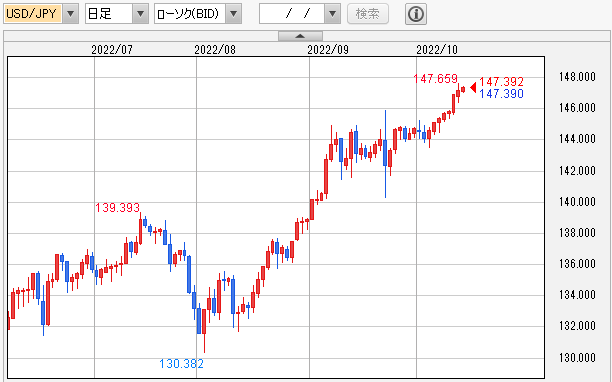Click the 138.000 price axis label
This screenshot has width=612, height=382.
click(x=577, y=233)
